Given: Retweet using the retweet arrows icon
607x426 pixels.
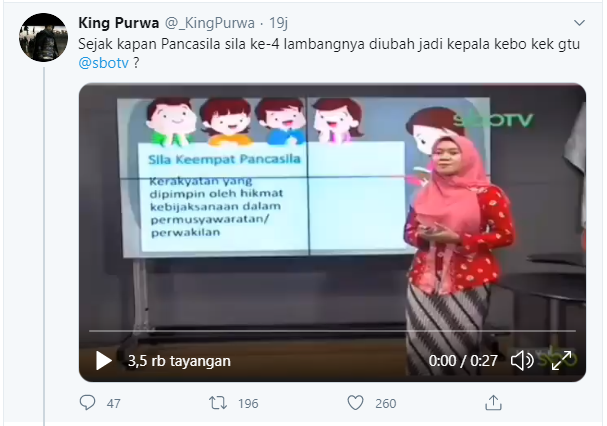Looking at the screenshot, I should 218,403.
